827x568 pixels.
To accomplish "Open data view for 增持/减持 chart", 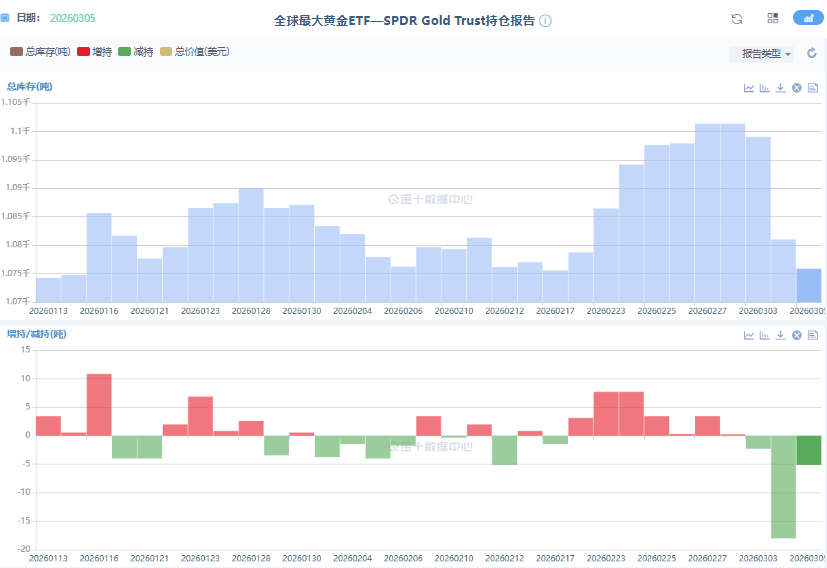I will tap(813, 335).
